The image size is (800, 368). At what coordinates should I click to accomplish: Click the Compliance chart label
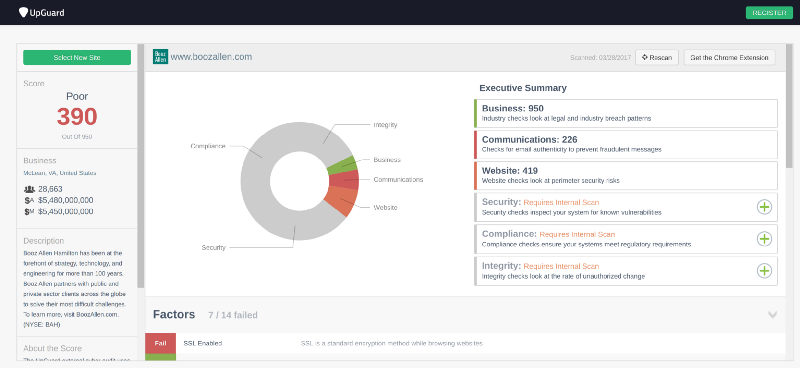tap(208, 146)
